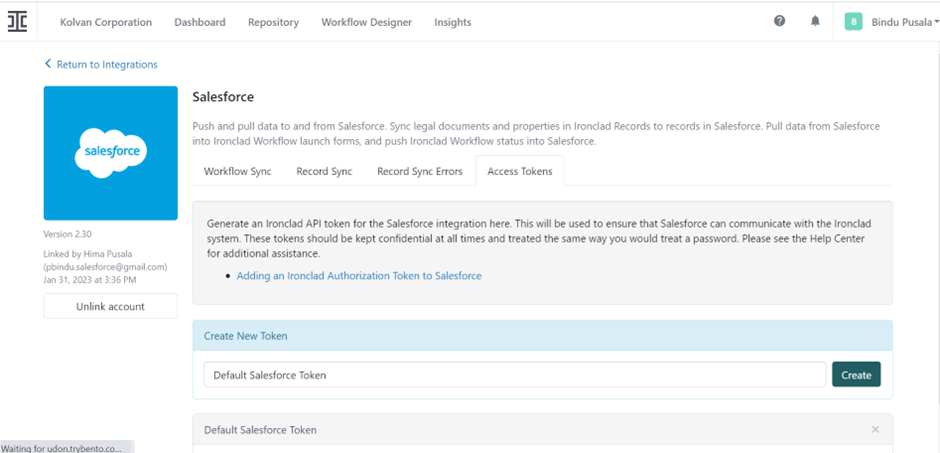This screenshot has width=940, height=453.
Task: Click the Create token button
Action: 856,375
